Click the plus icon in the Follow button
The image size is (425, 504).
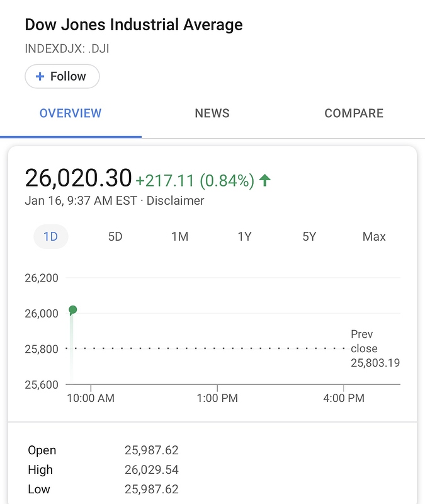click(40, 76)
